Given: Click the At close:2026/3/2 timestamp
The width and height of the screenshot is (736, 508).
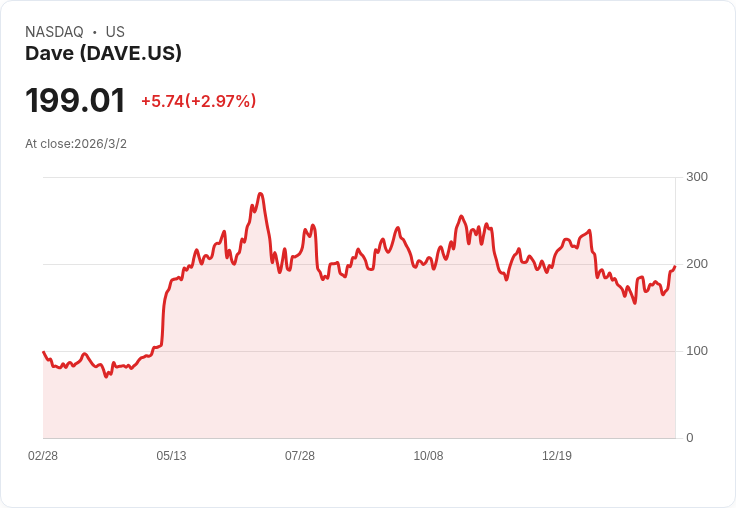Looking at the screenshot, I should tap(76, 144).
